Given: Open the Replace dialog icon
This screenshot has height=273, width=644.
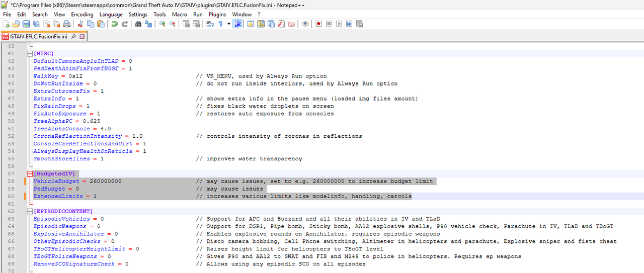Looking at the screenshot, I should [148, 24].
